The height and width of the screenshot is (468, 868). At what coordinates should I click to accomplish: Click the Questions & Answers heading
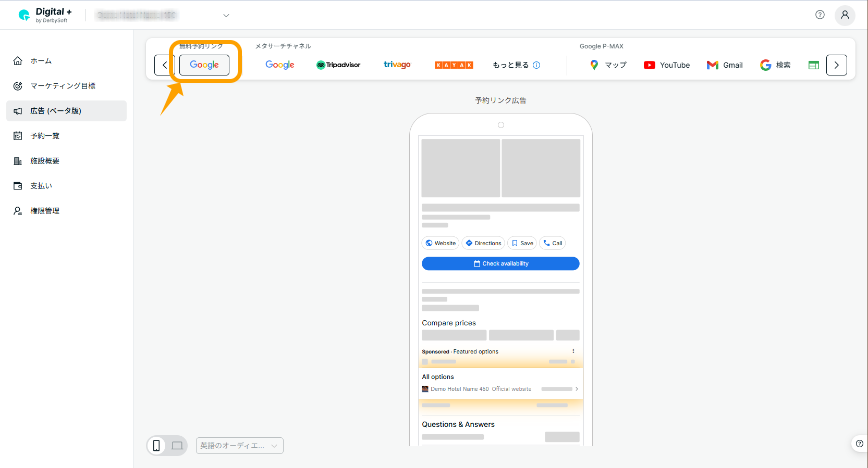(x=458, y=424)
